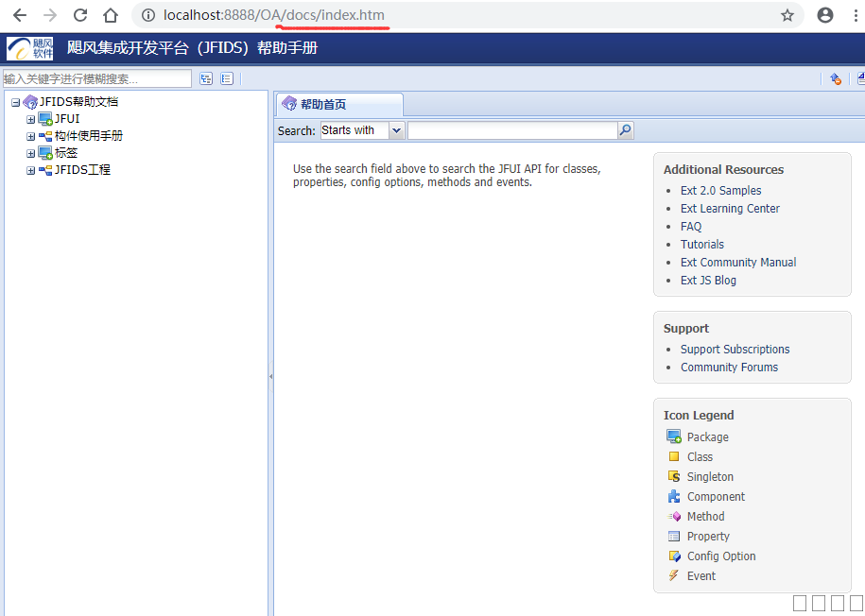Click the expand-all tree icon beside search box
865x616 pixels.
coord(206,79)
